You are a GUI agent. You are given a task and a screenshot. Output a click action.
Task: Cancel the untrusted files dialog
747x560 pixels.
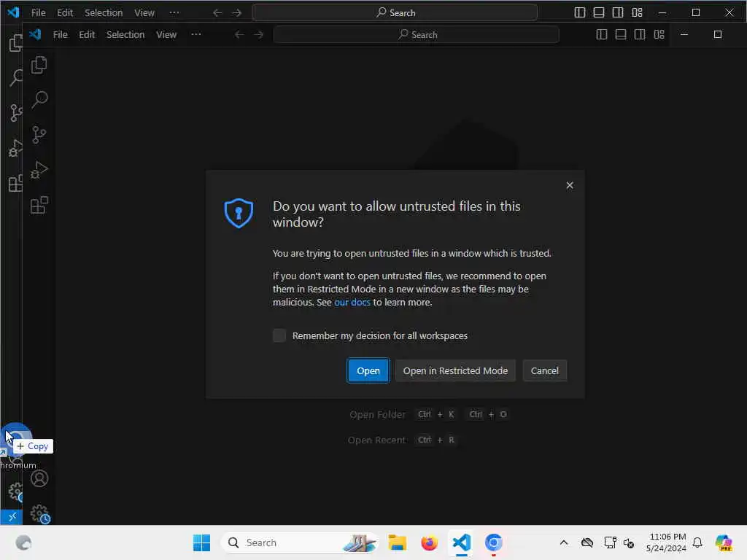point(544,370)
